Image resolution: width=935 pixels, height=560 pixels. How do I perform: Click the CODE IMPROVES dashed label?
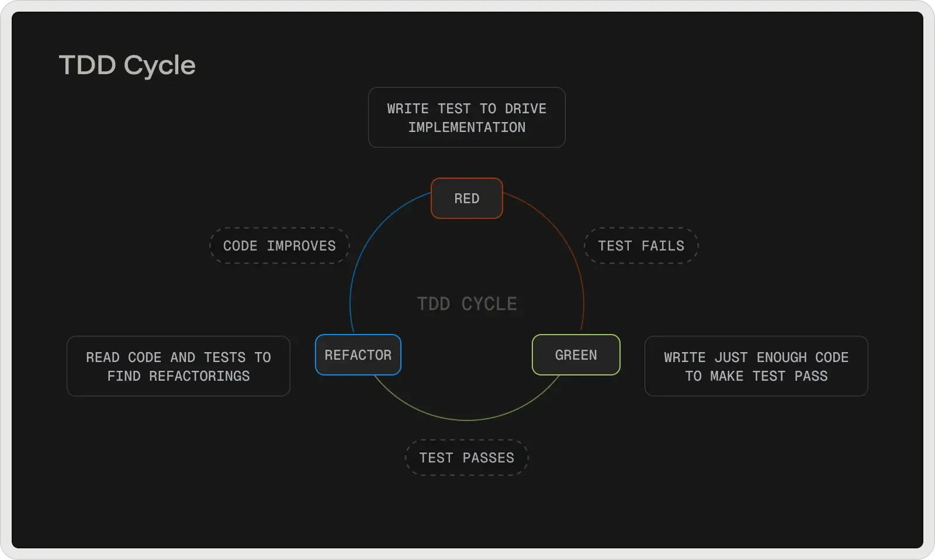point(279,246)
